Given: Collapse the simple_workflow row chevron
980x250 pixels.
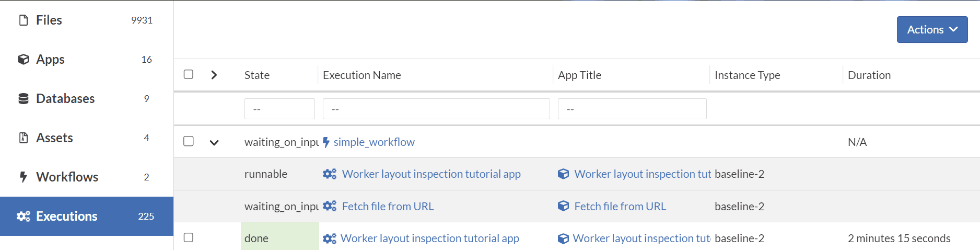Looking at the screenshot, I should [214, 142].
